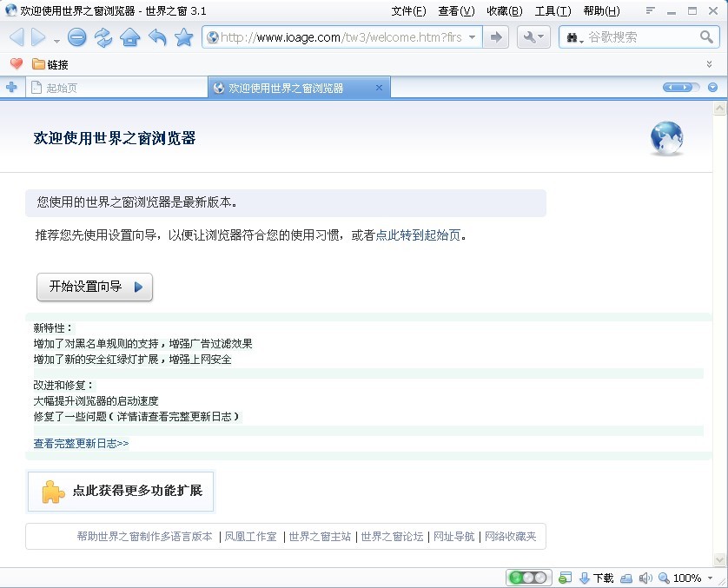The height and width of the screenshot is (588, 728).
Task: Open the navigation history dropdown arrow
Action: point(56,41)
